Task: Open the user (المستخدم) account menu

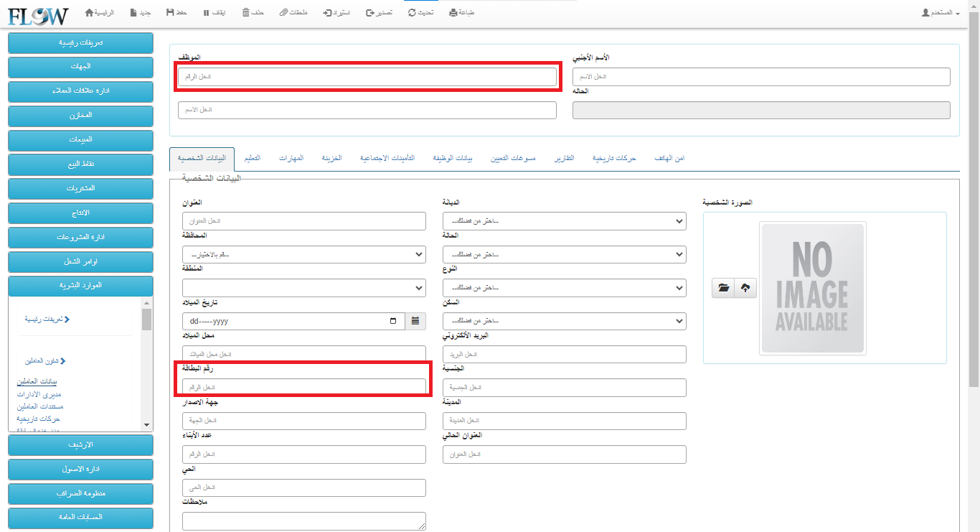Action: (941, 13)
